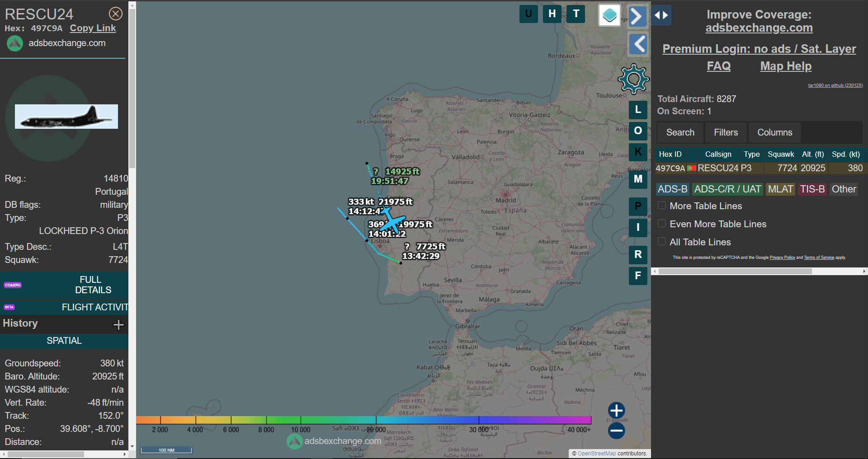Click the F map option button

[638, 276]
